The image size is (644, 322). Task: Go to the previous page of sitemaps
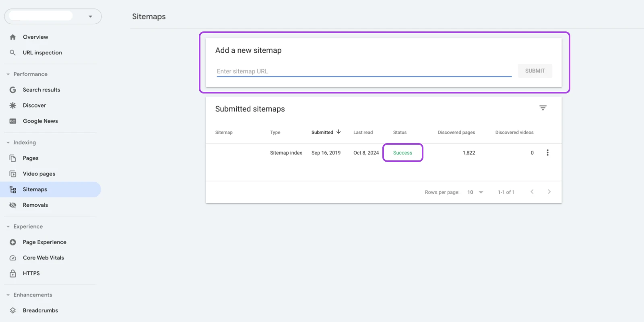tap(532, 192)
